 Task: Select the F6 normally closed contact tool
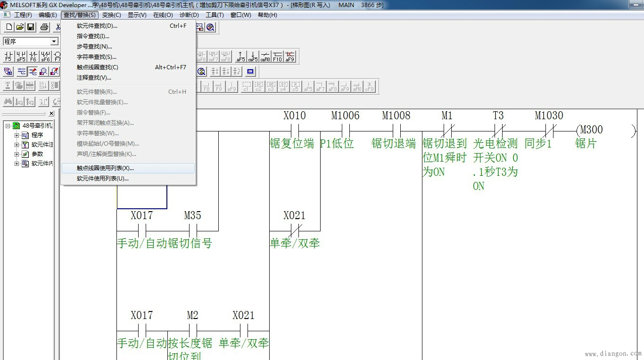(33, 57)
